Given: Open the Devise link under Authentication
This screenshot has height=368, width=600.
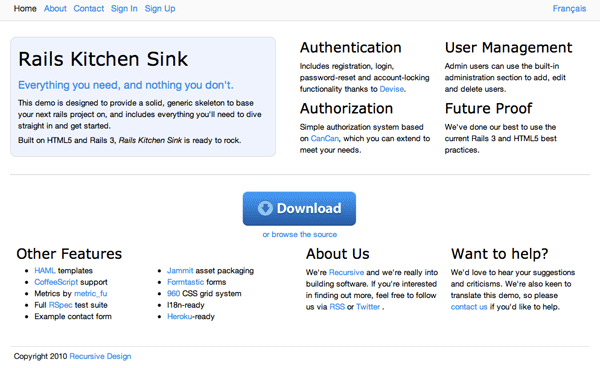Looking at the screenshot, I should (x=391, y=89).
